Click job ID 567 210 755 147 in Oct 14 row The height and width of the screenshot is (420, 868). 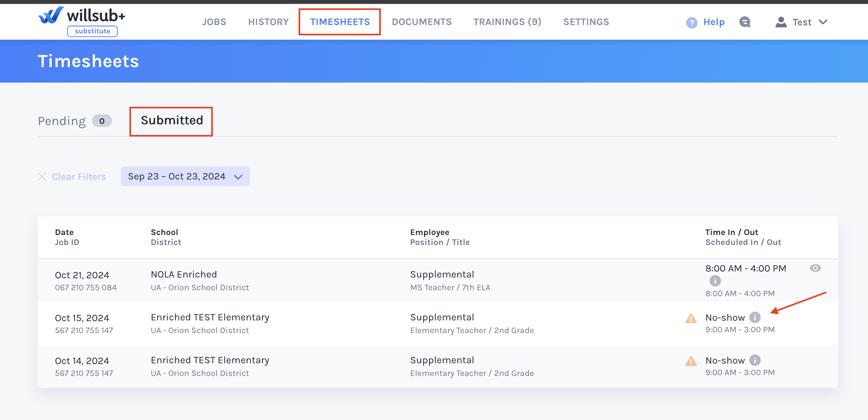point(84,373)
